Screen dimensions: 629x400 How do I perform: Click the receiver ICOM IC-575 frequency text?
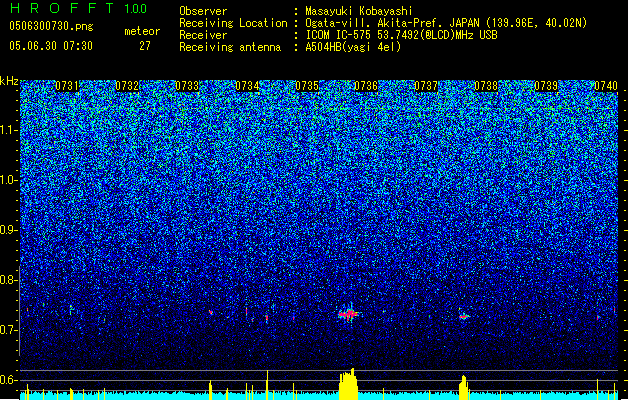coord(401,35)
